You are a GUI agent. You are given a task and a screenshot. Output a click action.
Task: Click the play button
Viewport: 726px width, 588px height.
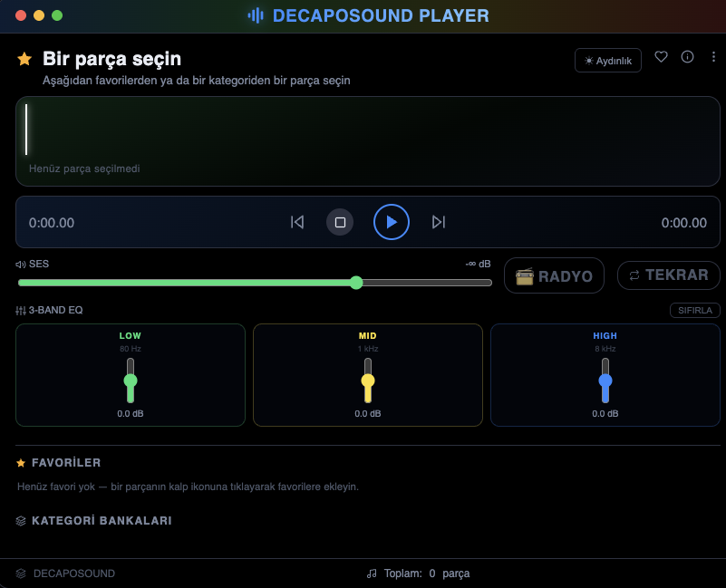pyautogui.click(x=392, y=222)
